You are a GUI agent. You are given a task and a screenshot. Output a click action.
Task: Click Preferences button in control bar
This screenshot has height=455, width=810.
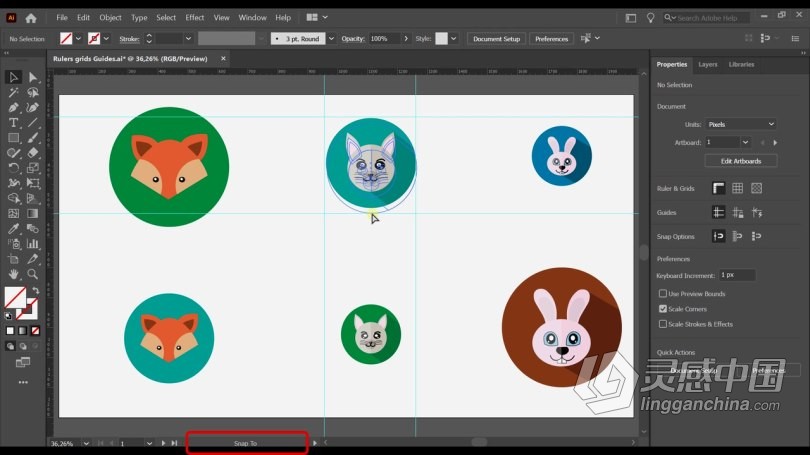coord(551,39)
